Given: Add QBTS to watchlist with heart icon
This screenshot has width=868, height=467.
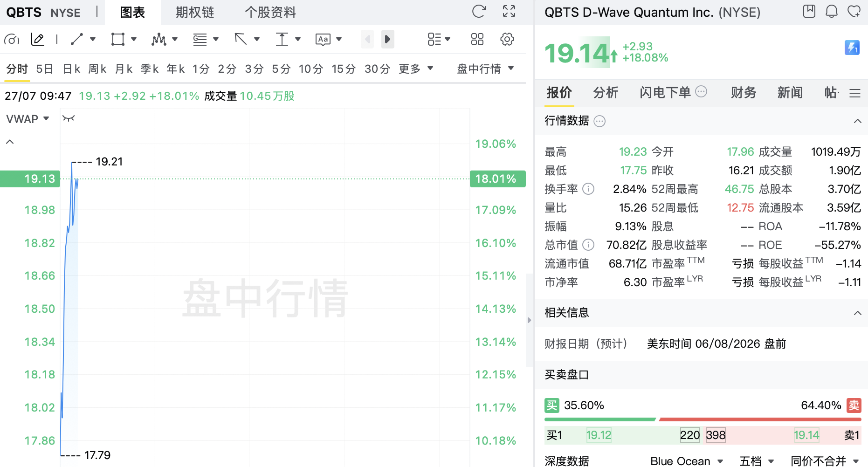Looking at the screenshot, I should tap(854, 11).
